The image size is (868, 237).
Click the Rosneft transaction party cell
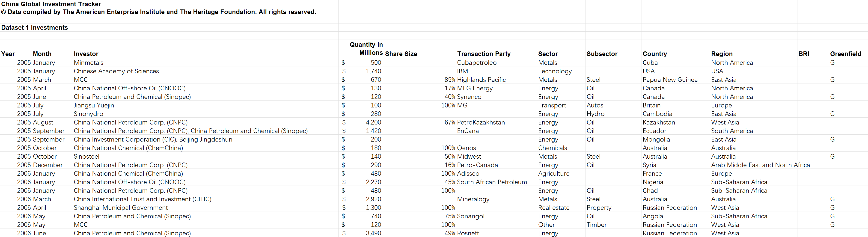coord(468,233)
